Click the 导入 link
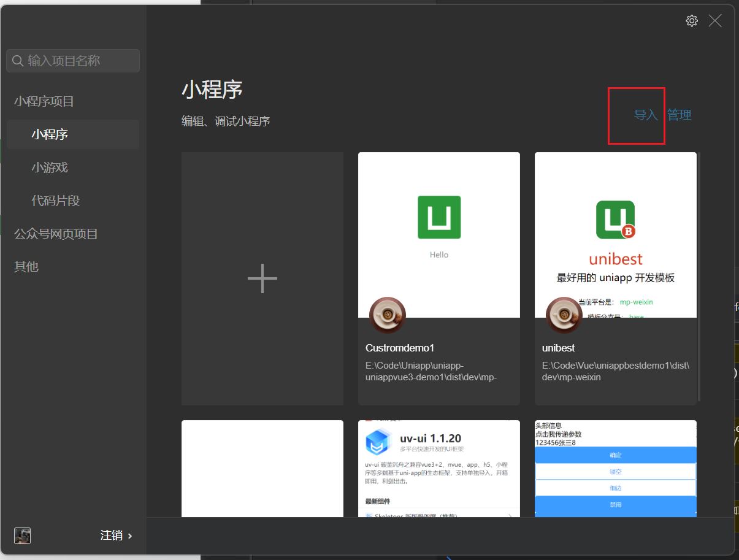This screenshot has width=739, height=560. [x=645, y=115]
